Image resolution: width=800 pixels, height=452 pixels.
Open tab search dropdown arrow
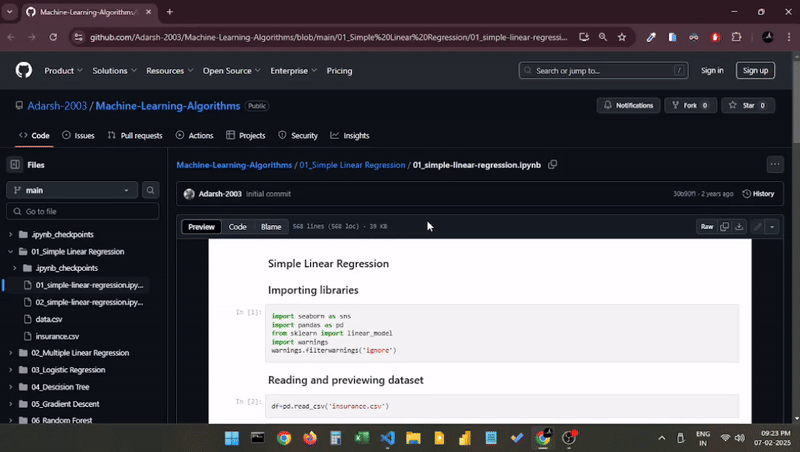point(9,12)
